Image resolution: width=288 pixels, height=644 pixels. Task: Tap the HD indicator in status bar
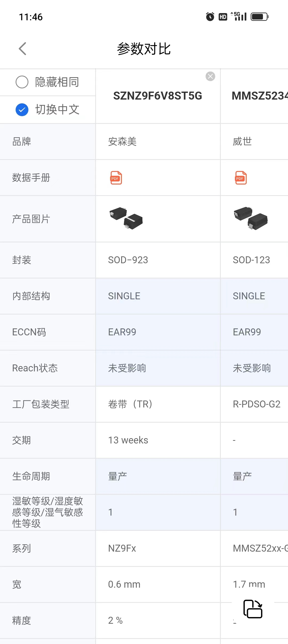(223, 17)
